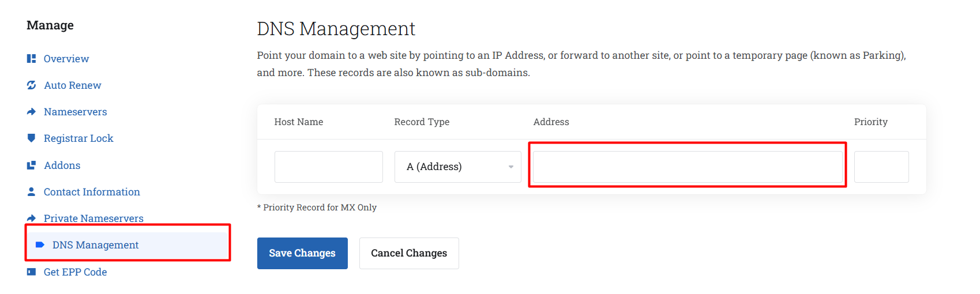Click the Overview dashboard icon
This screenshot has width=980, height=294.
point(31,59)
